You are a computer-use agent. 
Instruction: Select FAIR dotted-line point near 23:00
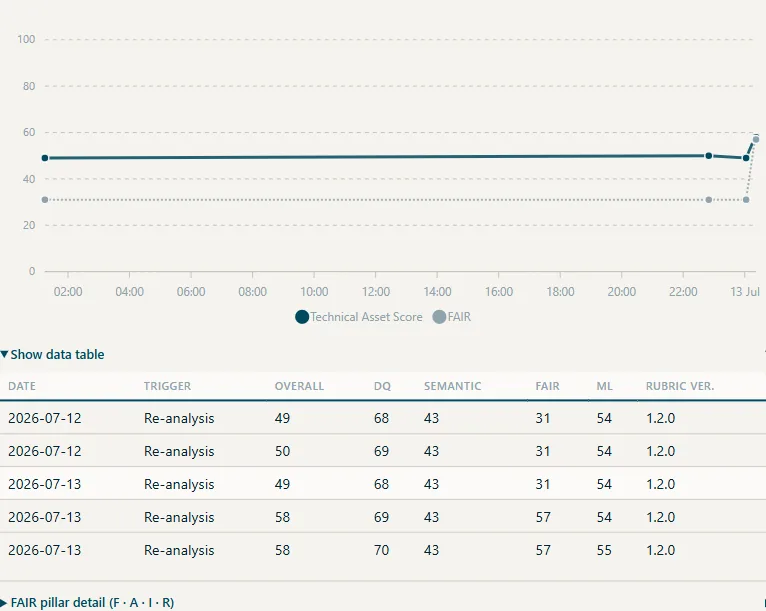(709, 200)
